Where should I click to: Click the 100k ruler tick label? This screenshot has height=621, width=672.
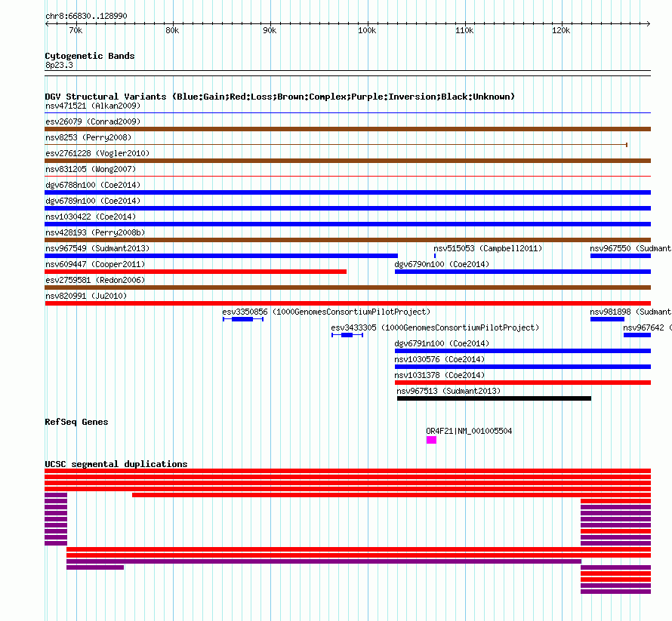click(x=367, y=30)
